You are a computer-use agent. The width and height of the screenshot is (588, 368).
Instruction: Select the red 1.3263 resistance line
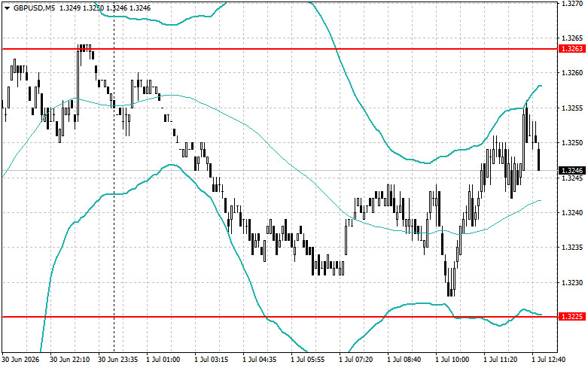[280, 49]
